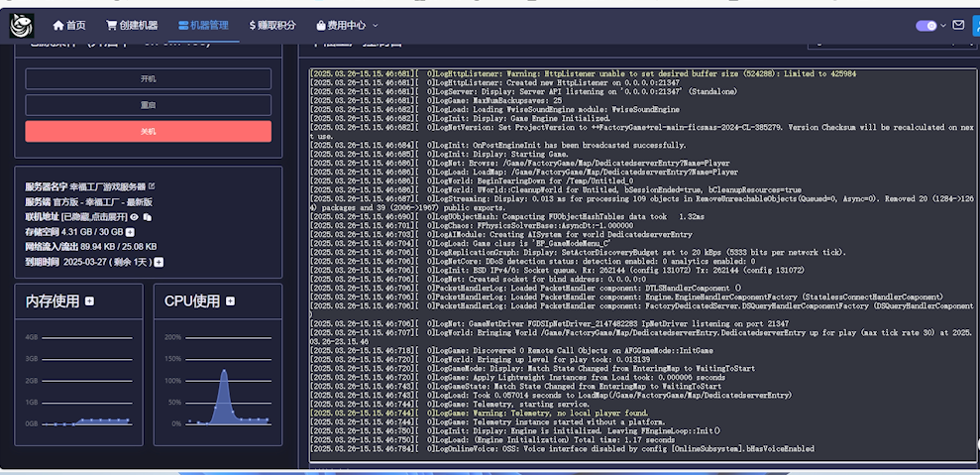Copy the connection address

coord(148,217)
